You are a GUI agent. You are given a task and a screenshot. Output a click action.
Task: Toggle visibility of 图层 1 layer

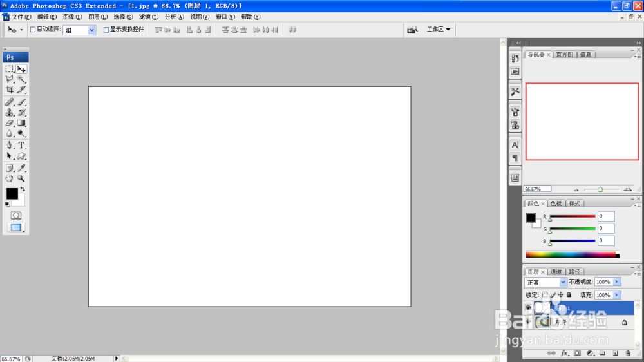(x=528, y=308)
